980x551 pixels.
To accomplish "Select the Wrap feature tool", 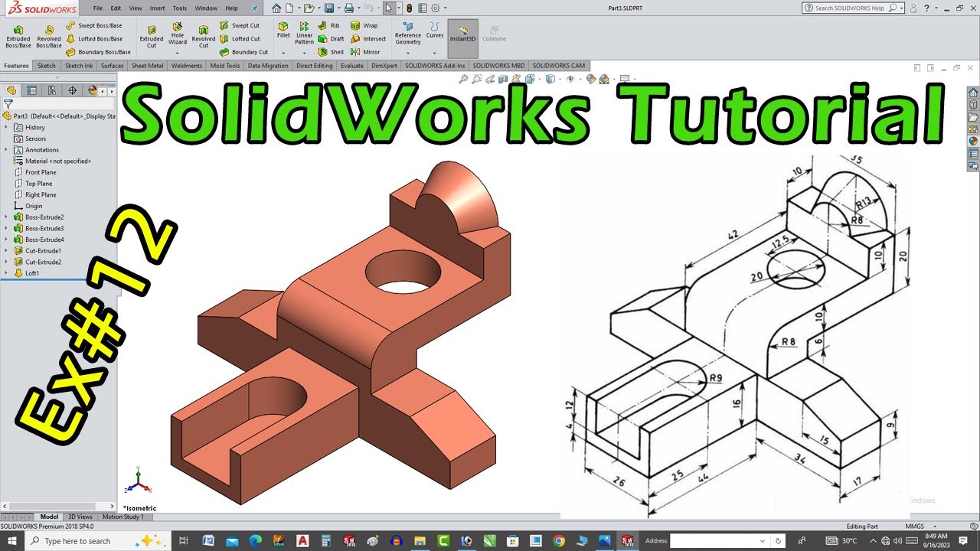I will click(x=364, y=25).
